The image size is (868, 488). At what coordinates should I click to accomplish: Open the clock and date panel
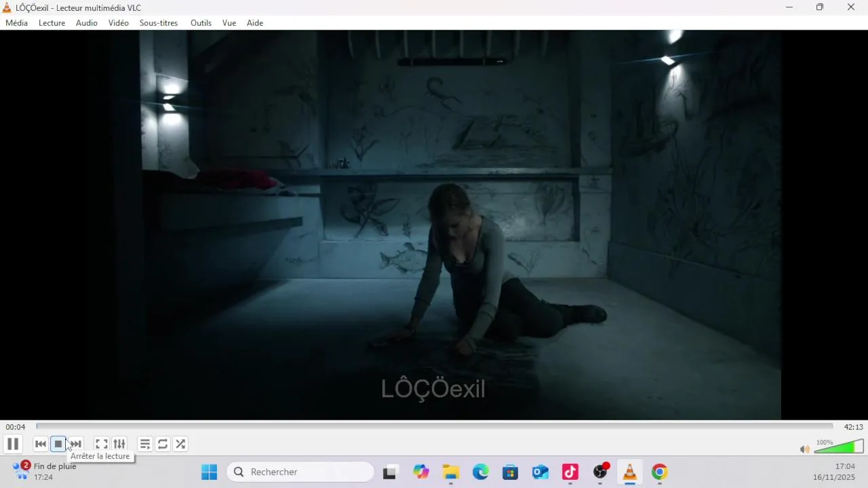pos(834,472)
